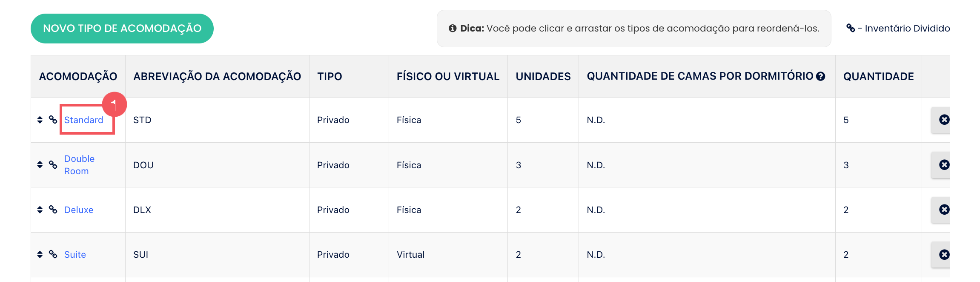Click the split inventory icon beside Suite

click(53, 254)
